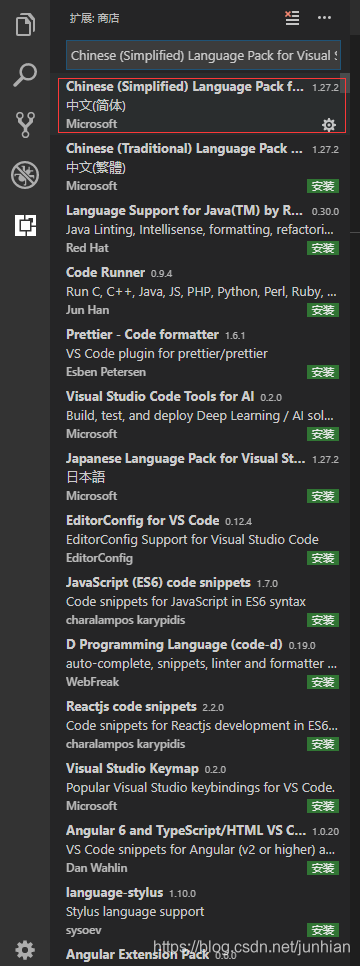360x966 pixels.
Task: Click publisher name EditorConfig
Action: [x=99, y=558]
